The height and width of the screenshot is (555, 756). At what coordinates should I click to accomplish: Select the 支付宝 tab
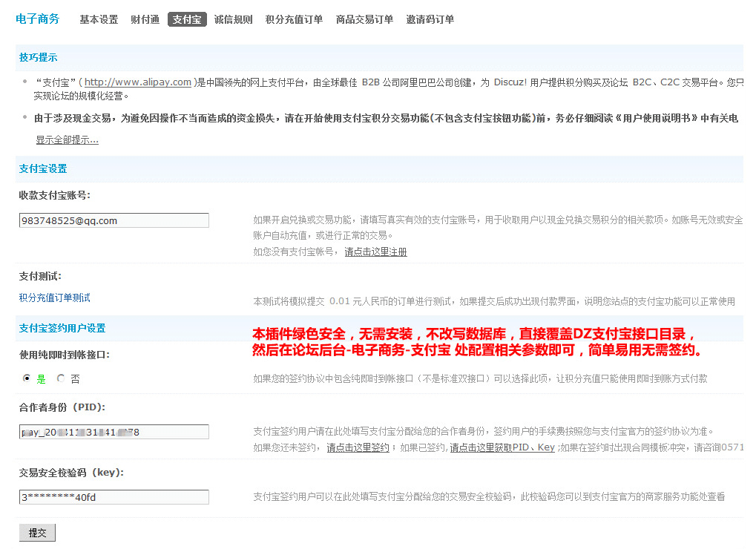pyautogui.click(x=187, y=19)
